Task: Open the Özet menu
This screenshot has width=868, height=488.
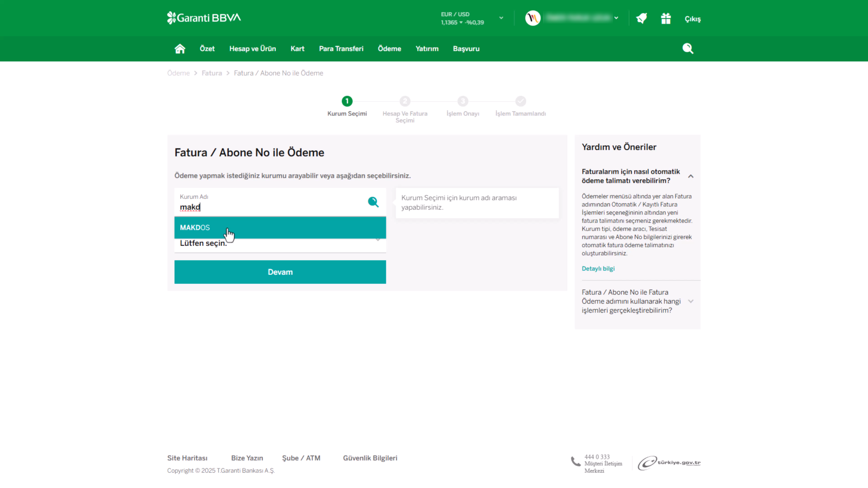Action: point(207,49)
